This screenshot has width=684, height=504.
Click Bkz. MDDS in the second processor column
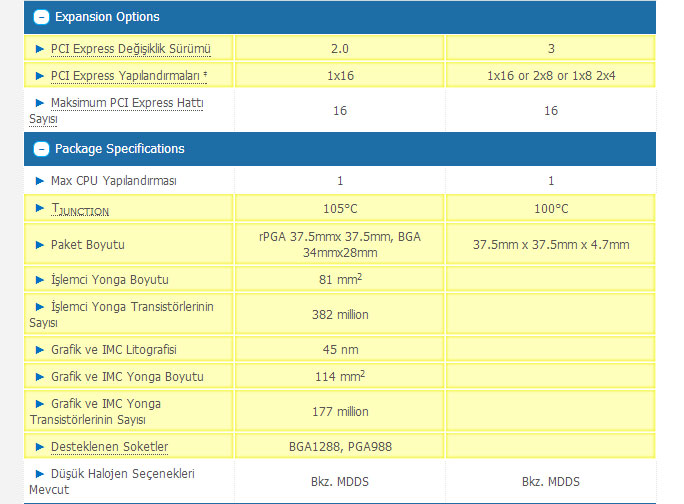point(551,482)
